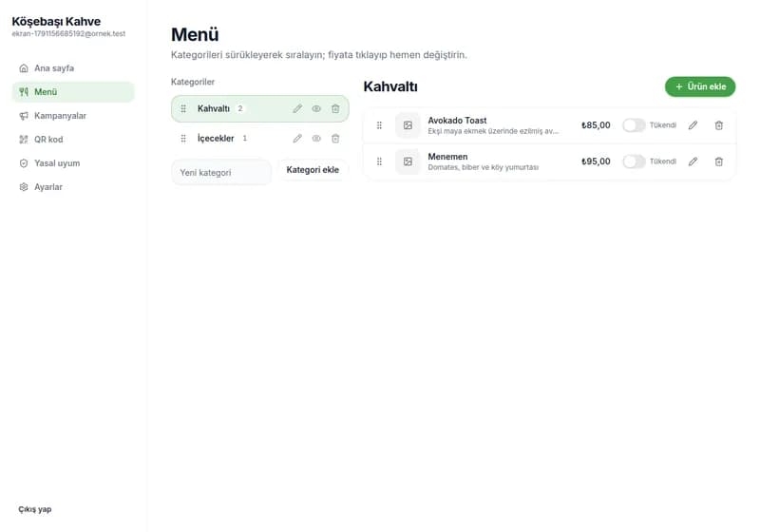Screen dimensions: 760x532
Task: Grab the Kahvaltı category drag handle
Action: tap(183, 109)
